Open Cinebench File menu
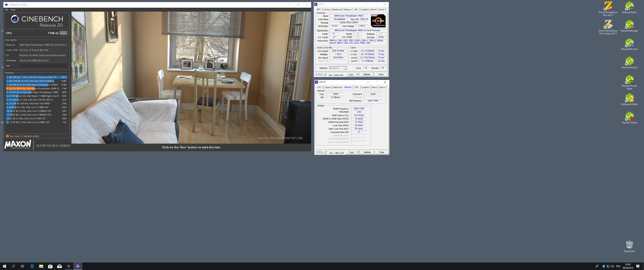644x270 pixels. click(7, 10)
